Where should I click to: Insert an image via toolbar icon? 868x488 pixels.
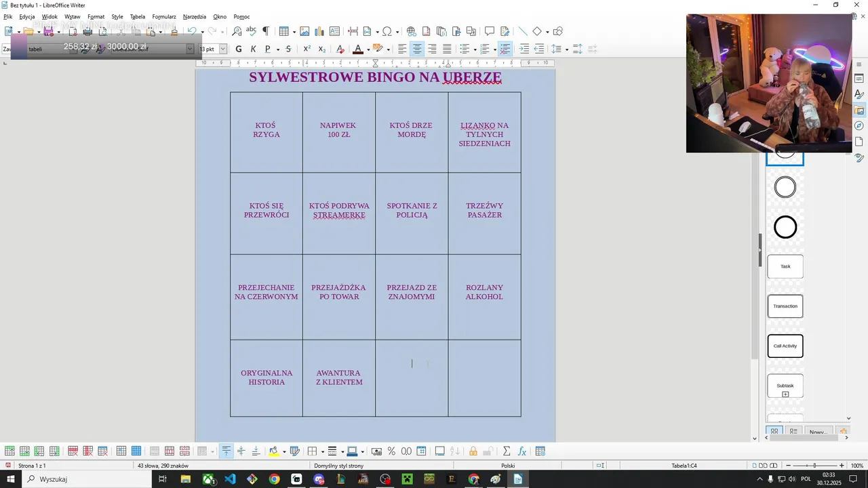click(304, 31)
